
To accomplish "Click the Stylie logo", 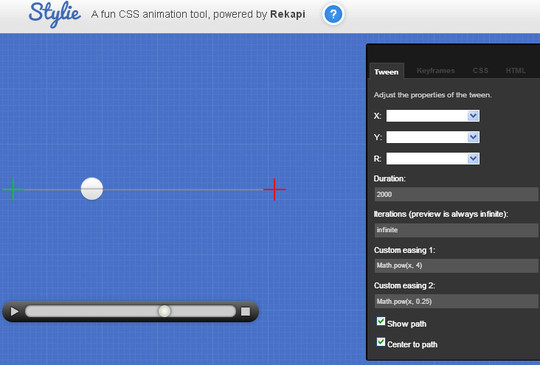I will pyautogui.click(x=55, y=14).
